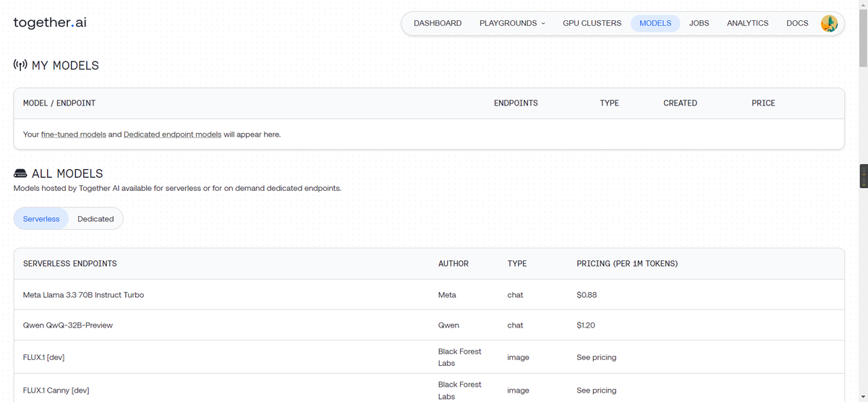Viewport: 868px width, 402px height.
Task: Click See pricing for FLUX.1 Canny [dev]
Action: click(x=596, y=390)
